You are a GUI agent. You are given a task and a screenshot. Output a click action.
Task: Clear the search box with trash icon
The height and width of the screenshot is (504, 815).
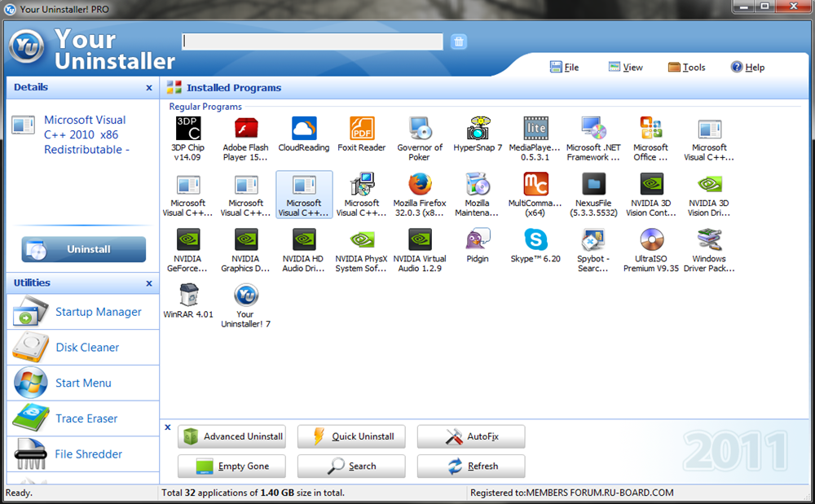(x=458, y=42)
